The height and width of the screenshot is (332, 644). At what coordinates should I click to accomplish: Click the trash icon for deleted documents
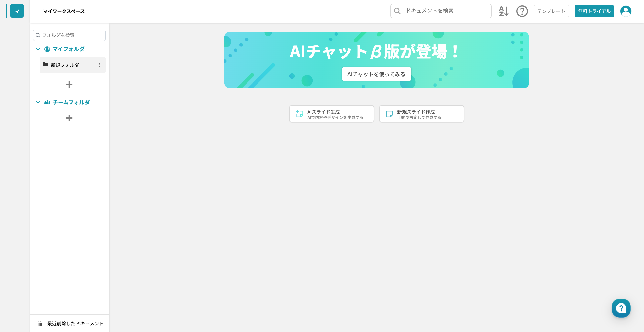[40, 323]
